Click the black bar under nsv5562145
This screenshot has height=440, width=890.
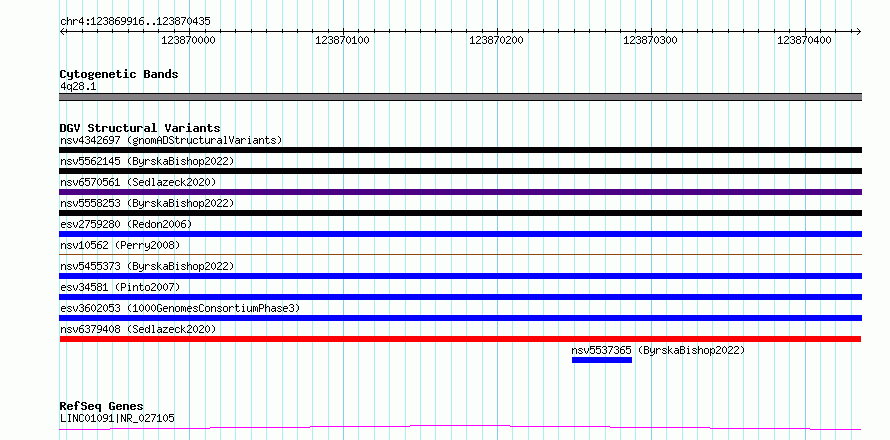(460, 171)
